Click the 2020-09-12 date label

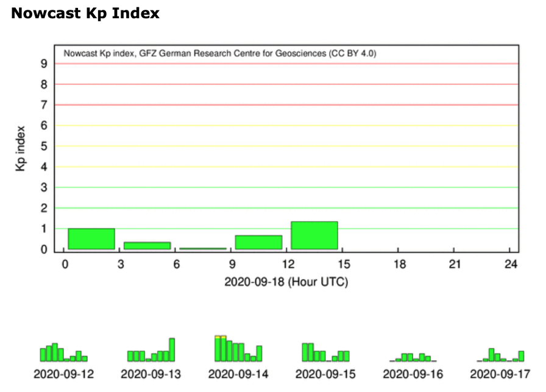[x=64, y=373]
